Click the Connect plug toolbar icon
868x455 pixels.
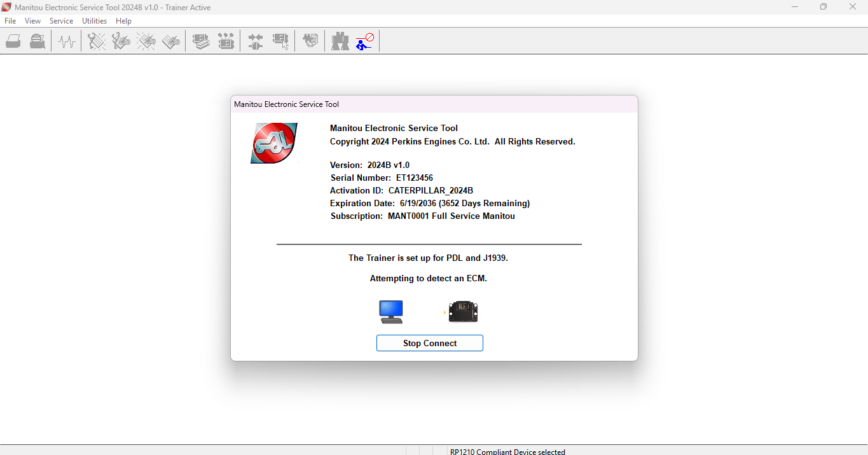(256, 42)
